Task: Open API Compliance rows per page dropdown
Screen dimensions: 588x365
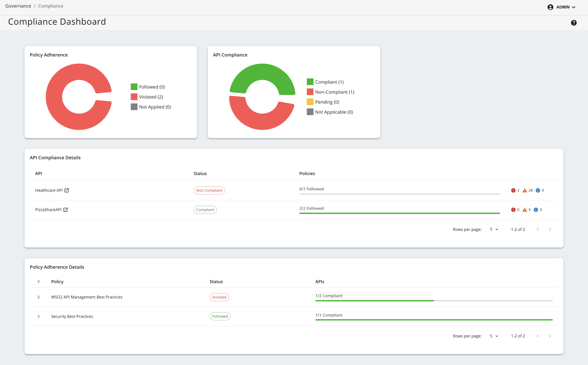Action: [x=494, y=229]
